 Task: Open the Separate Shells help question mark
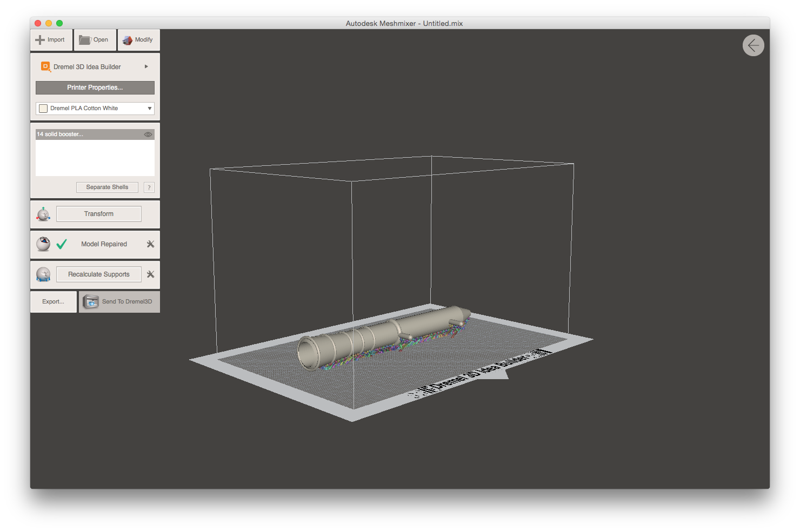coord(149,187)
